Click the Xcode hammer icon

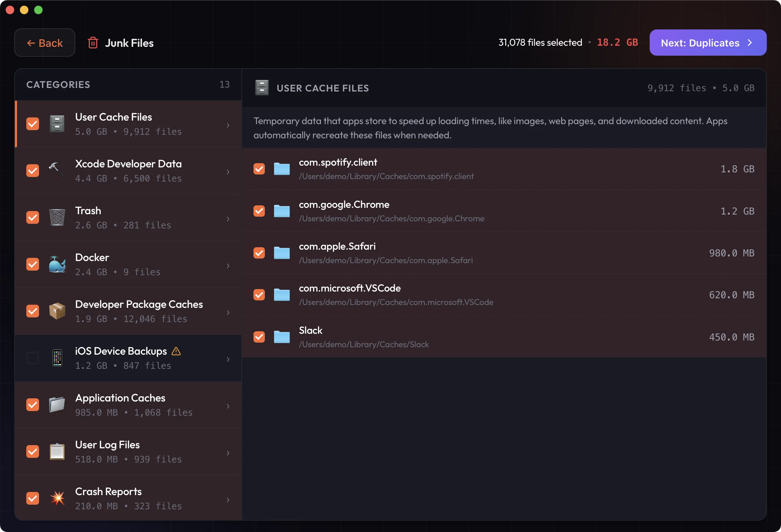(57, 171)
